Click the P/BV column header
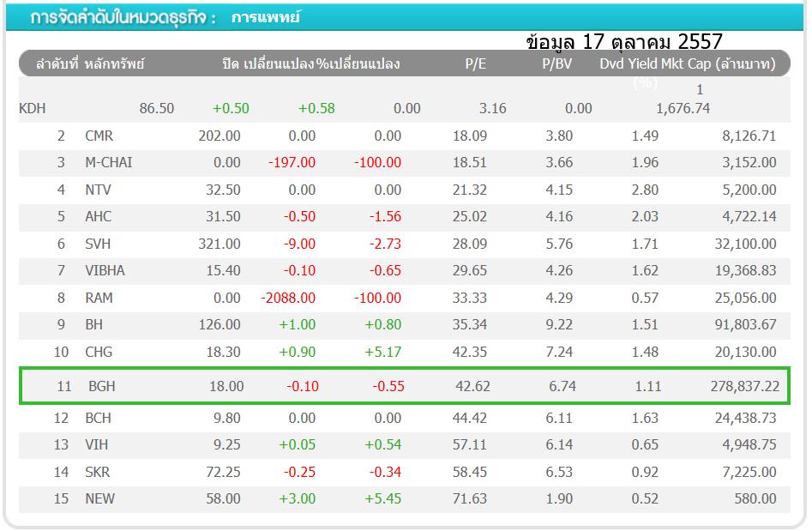The height and width of the screenshot is (531, 812). [x=557, y=63]
